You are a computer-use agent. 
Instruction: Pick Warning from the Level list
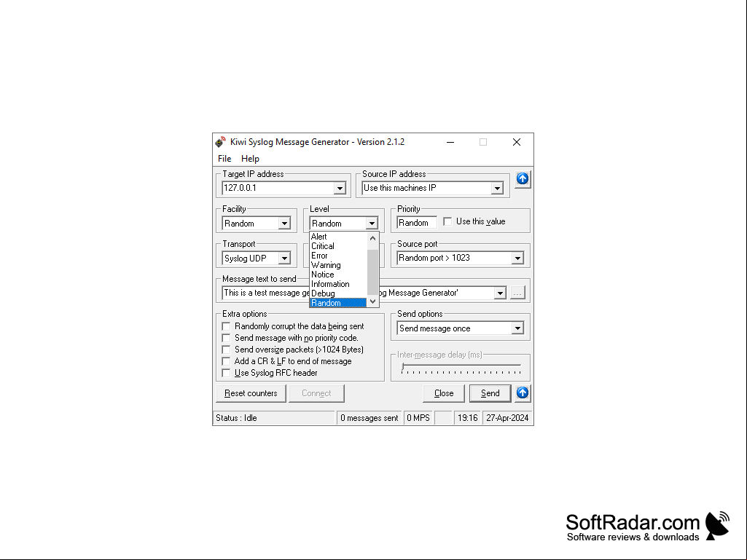coord(338,265)
